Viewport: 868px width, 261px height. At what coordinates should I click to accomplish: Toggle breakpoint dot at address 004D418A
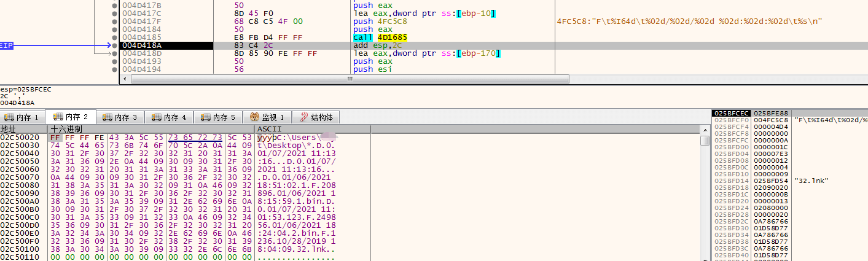[114, 45]
